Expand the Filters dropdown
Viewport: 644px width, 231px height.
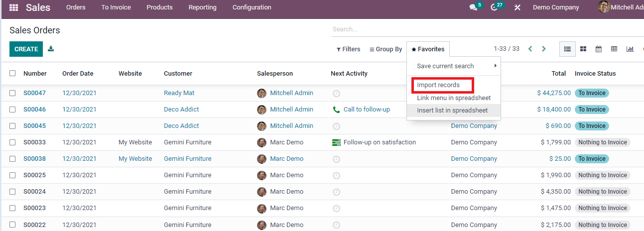348,49
